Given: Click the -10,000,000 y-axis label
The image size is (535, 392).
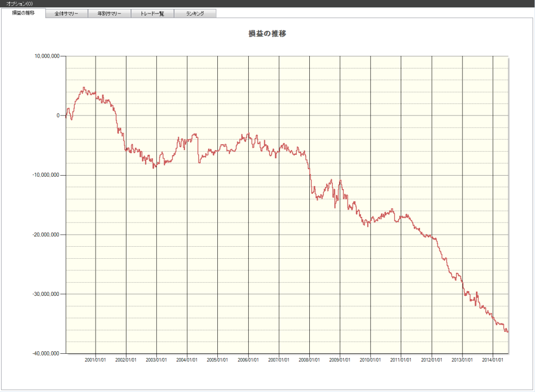Looking at the screenshot, I should pyautogui.click(x=46, y=175).
